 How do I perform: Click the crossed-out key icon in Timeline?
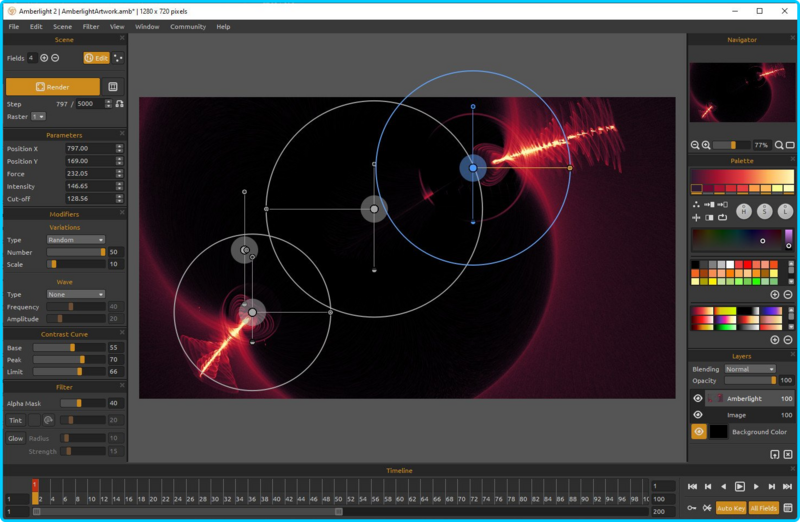pyautogui.click(x=707, y=508)
